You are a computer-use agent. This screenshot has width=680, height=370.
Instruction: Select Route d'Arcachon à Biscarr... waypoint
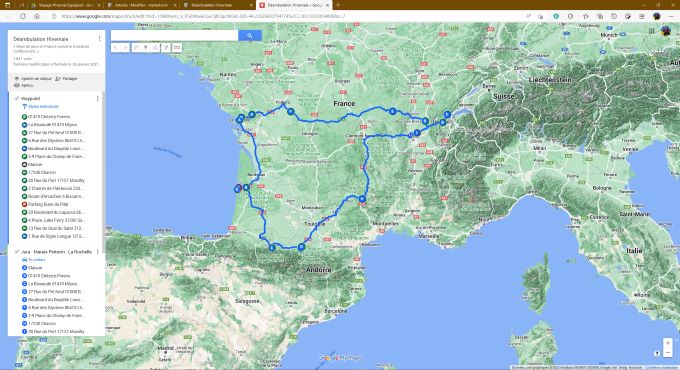56,196
